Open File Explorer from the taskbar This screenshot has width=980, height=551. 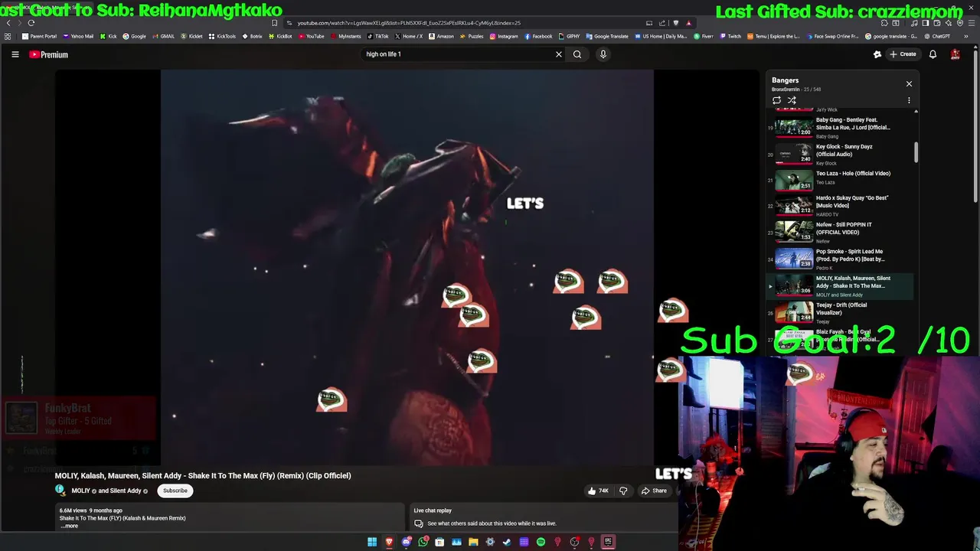pyautogui.click(x=473, y=542)
